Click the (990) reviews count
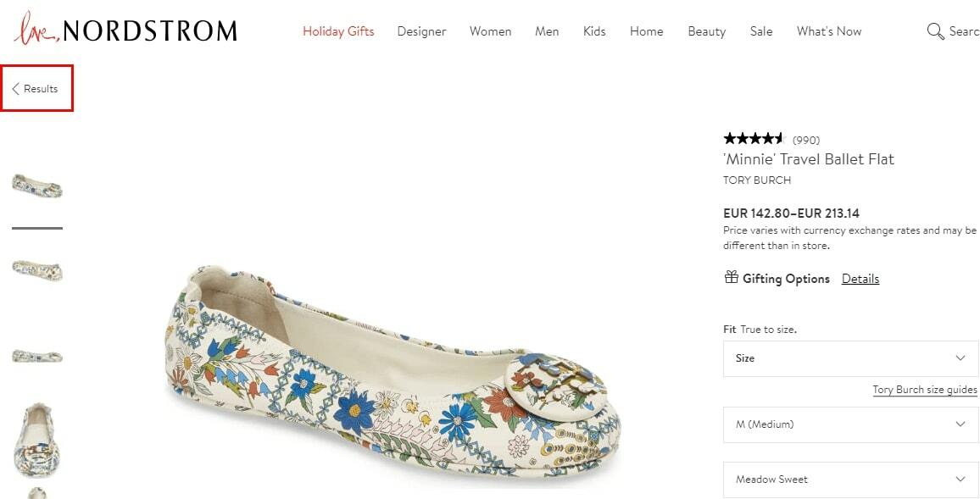The image size is (980, 499). (x=806, y=140)
